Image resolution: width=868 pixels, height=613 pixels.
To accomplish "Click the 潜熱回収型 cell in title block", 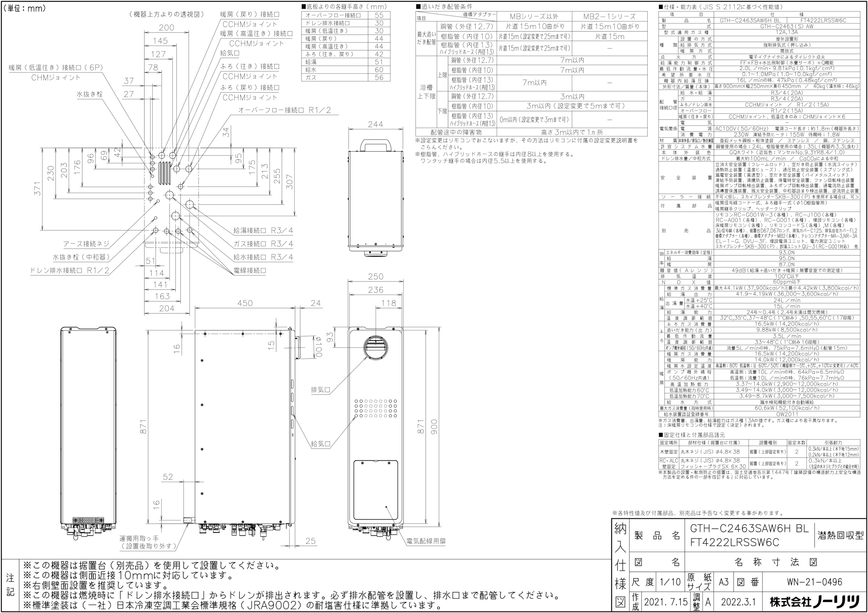I will pyautogui.click(x=841, y=535).
